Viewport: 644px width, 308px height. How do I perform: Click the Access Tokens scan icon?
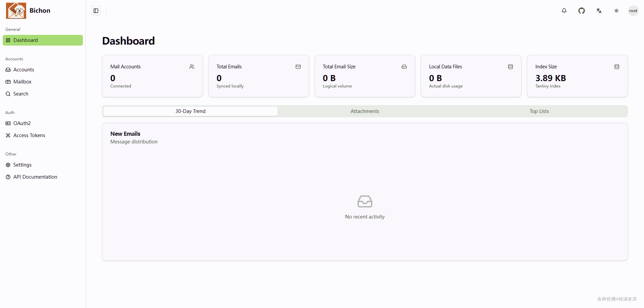point(8,135)
